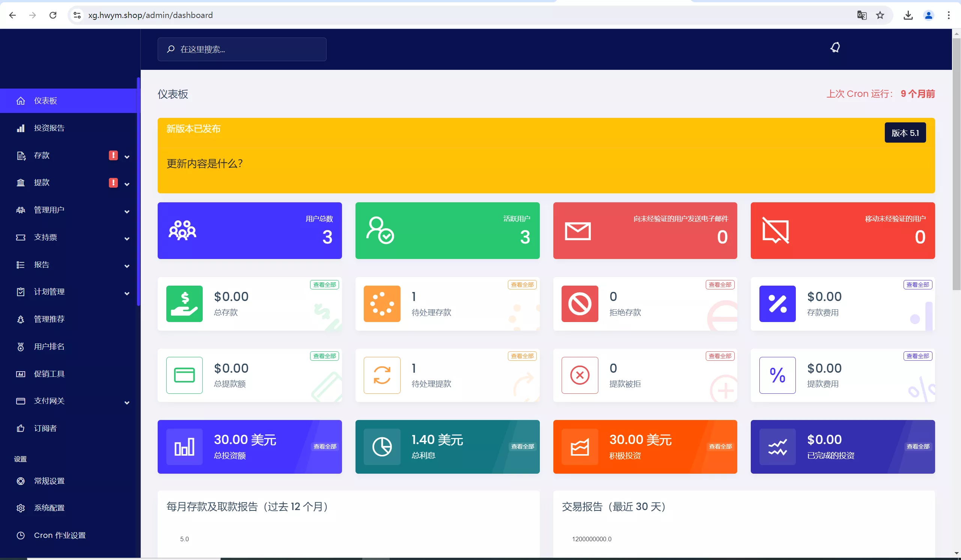Select 用户排名 sidebar item
The width and height of the screenshot is (961, 560).
coord(49,346)
